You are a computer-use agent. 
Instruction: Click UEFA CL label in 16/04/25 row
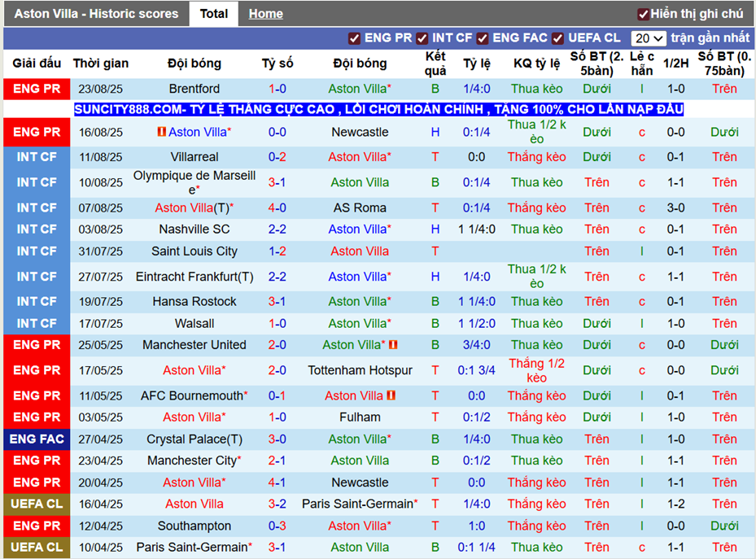[x=37, y=504]
